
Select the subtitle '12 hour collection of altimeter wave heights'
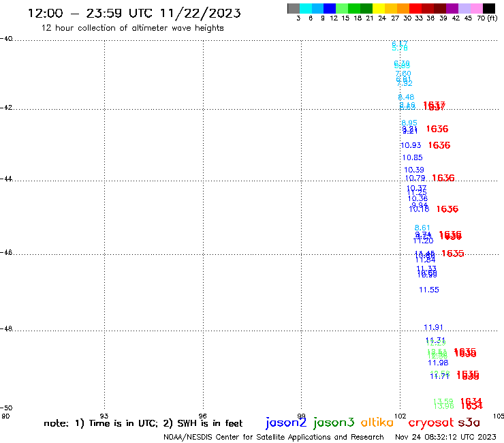(132, 28)
